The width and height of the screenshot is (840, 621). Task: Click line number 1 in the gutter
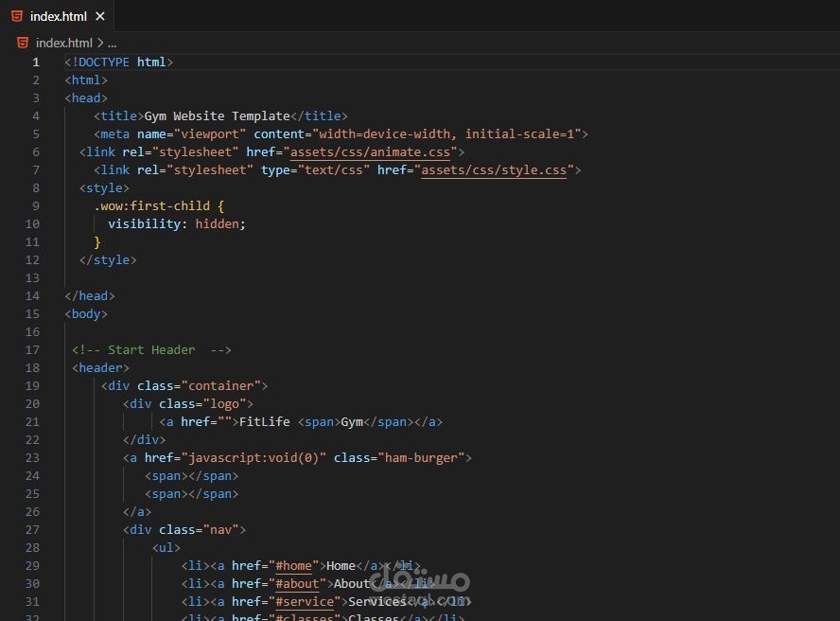36,62
